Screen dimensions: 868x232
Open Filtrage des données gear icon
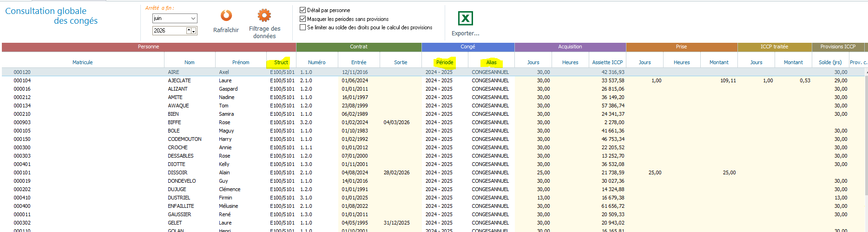click(264, 15)
